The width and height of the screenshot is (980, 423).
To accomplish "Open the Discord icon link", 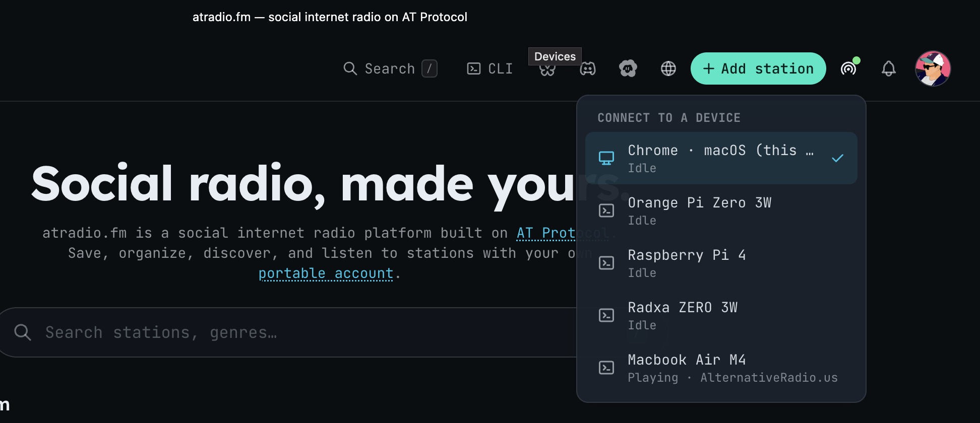I will [x=588, y=68].
